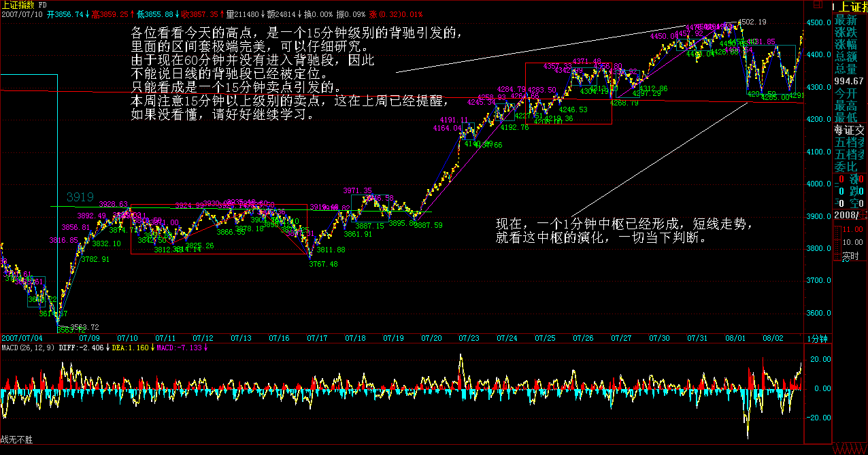Click the 4502.19 peak price label
Image resolution: width=868 pixels, height=455 pixels.
coord(752,22)
